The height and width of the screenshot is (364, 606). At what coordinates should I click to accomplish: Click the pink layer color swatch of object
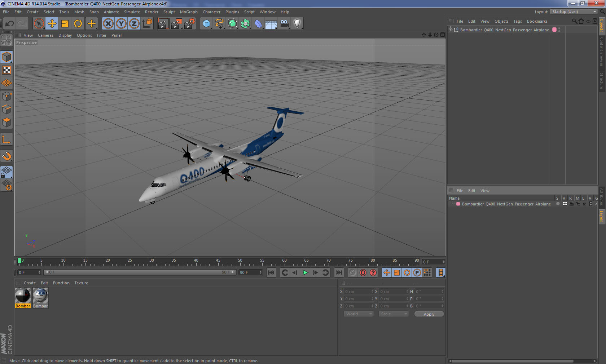point(554,30)
